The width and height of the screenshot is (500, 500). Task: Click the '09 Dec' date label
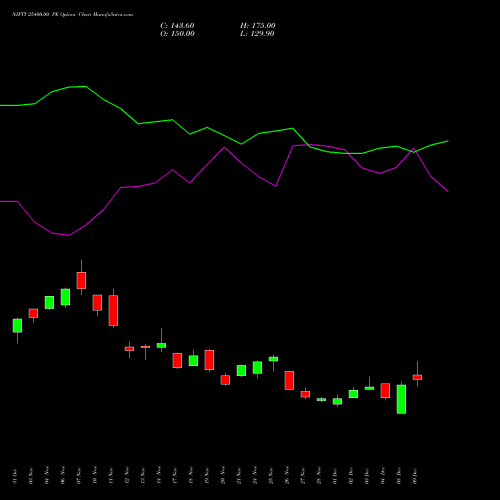415,476
